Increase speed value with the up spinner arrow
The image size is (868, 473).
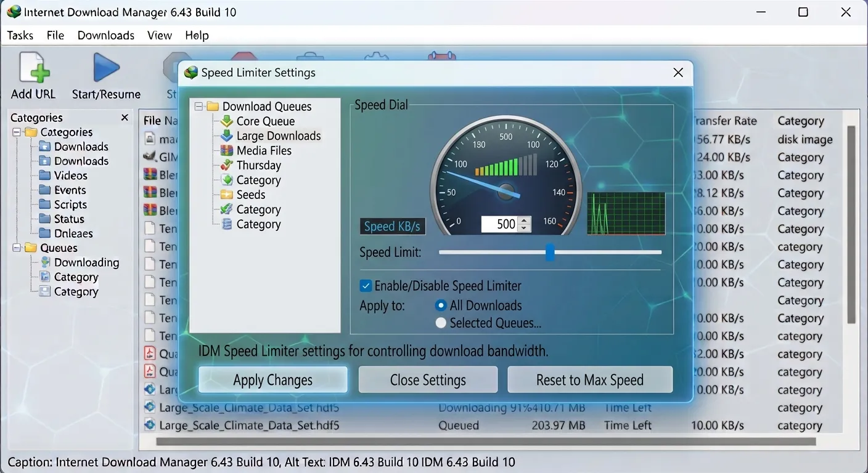click(x=524, y=220)
